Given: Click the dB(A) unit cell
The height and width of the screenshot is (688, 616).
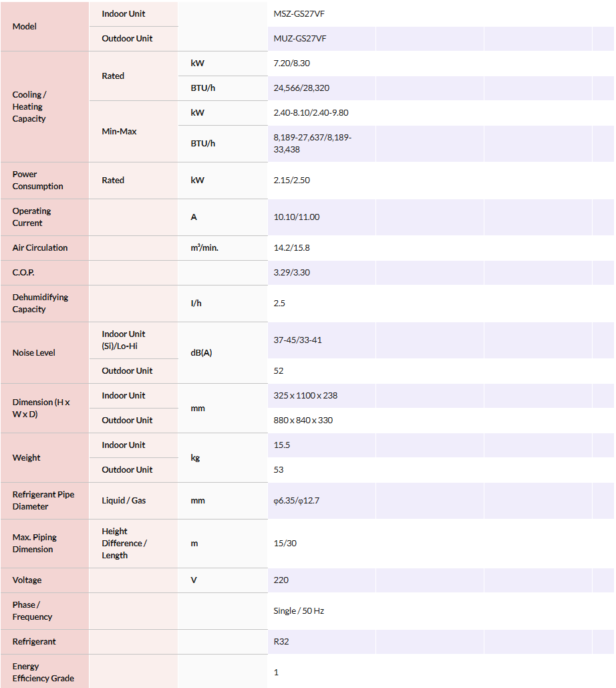Looking at the screenshot, I should (201, 353).
